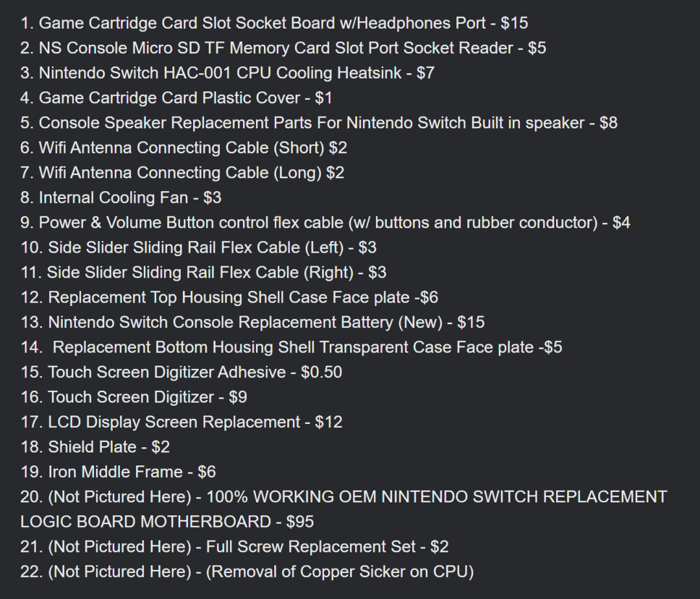The height and width of the screenshot is (599, 700).
Task: Click the Touch Screen Digitizer Adhesive entry
Action: click(x=181, y=373)
